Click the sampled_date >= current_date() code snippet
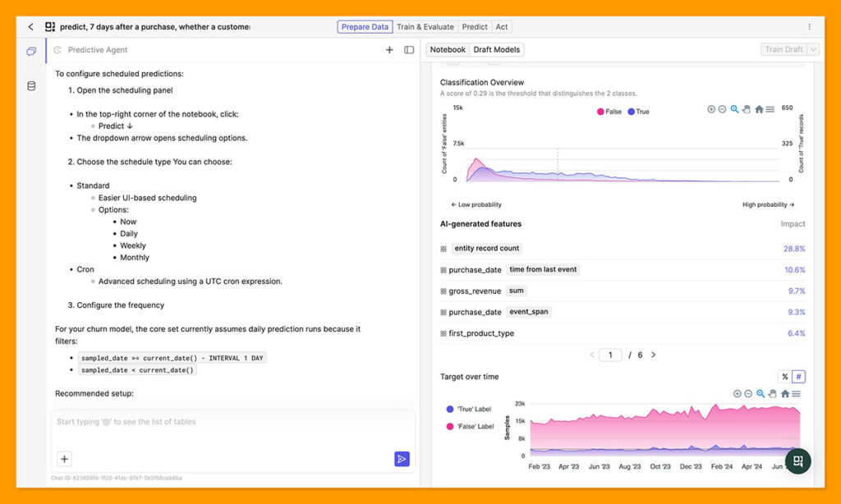 (x=172, y=358)
